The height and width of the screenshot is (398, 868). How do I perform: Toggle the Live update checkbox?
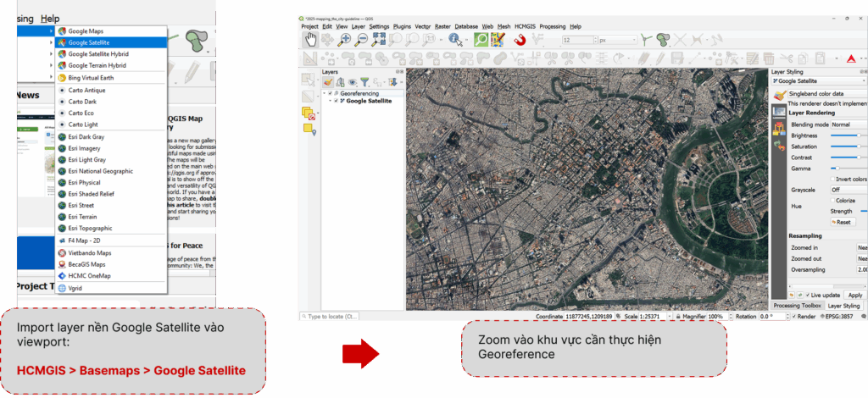pos(808,296)
